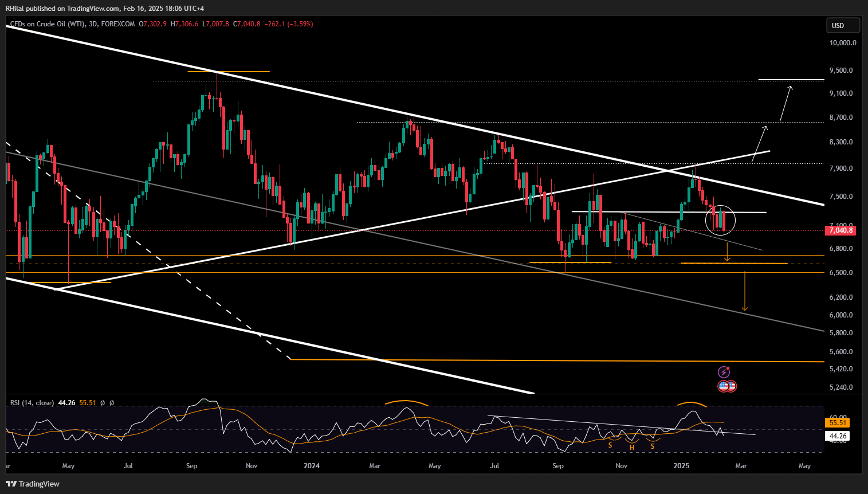
Task: Click the orange "H" head label in RSI pane
Action: pos(632,448)
